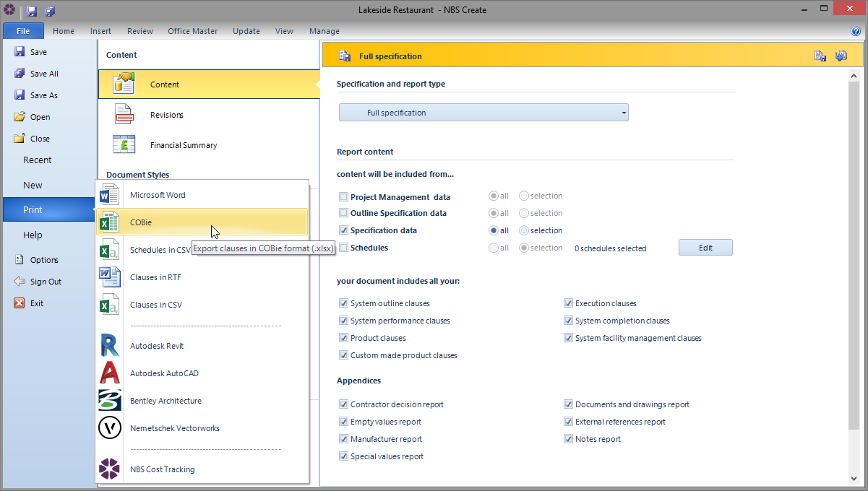Choose the Nemetschek Vectorworks icon
Viewport: 868px width, 491px height.
[x=110, y=428]
